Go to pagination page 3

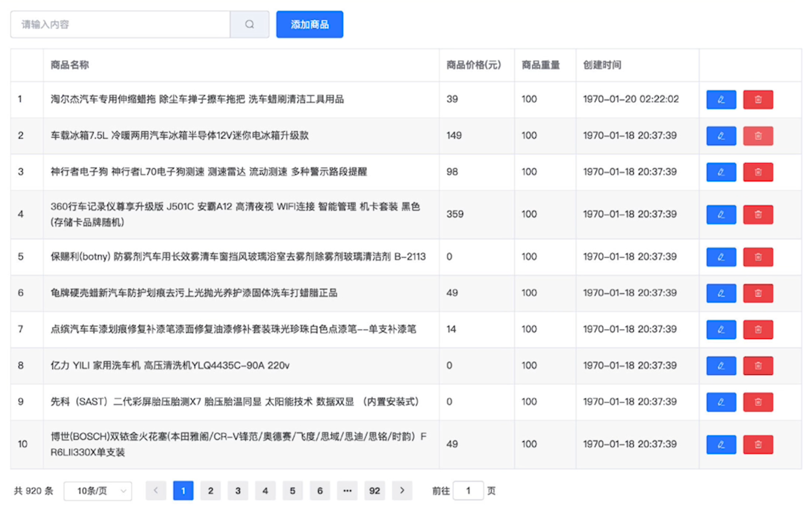point(238,491)
